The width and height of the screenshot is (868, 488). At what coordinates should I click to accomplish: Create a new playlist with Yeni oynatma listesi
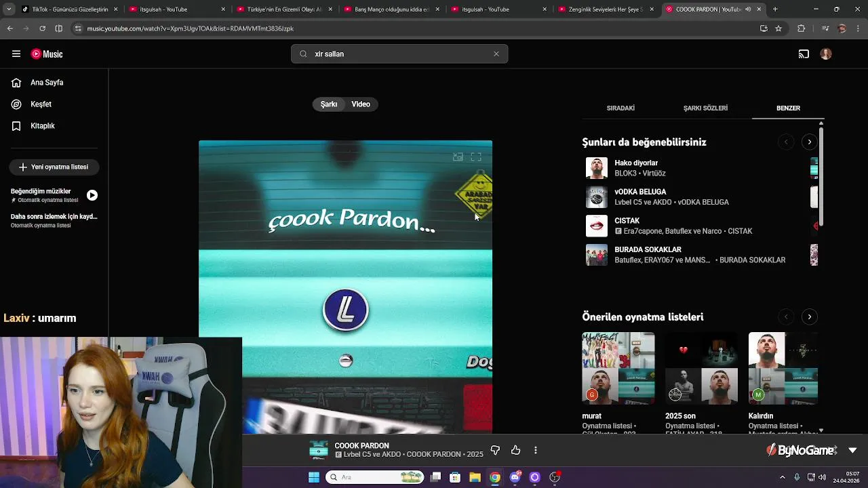pyautogui.click(x=54, y=167)
